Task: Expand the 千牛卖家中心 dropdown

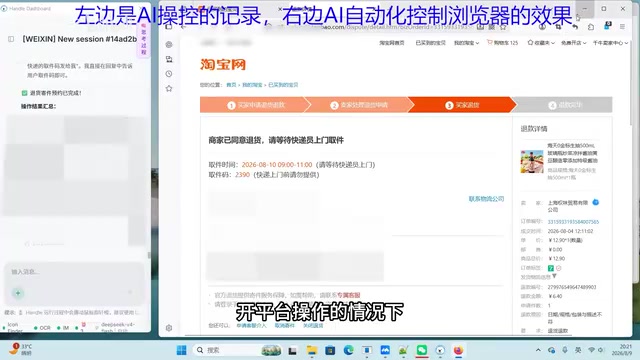Action: [611, 43]
